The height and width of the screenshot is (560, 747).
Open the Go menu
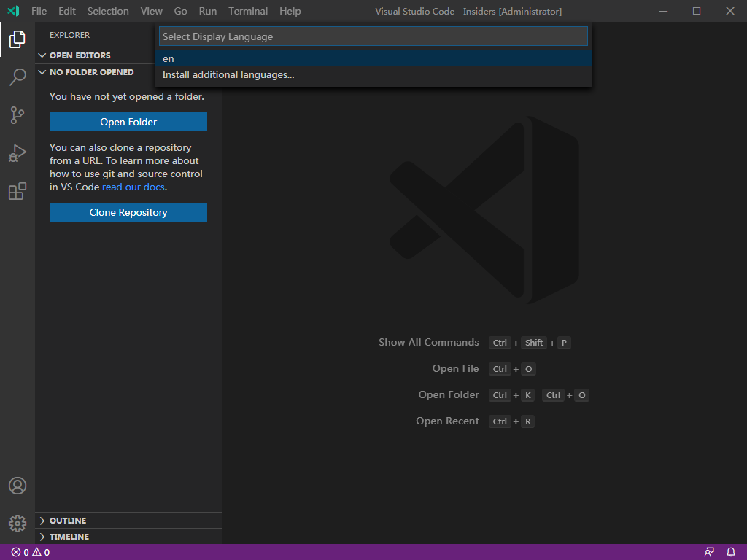coord(181,11)
